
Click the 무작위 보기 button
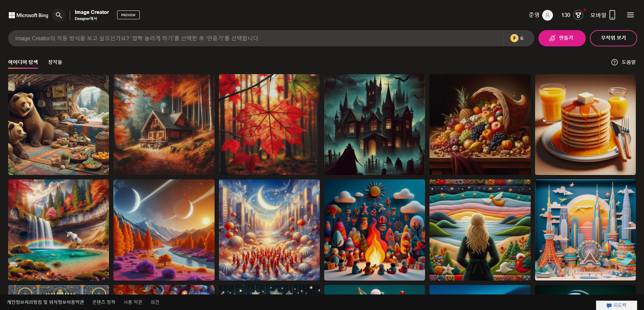613,38
